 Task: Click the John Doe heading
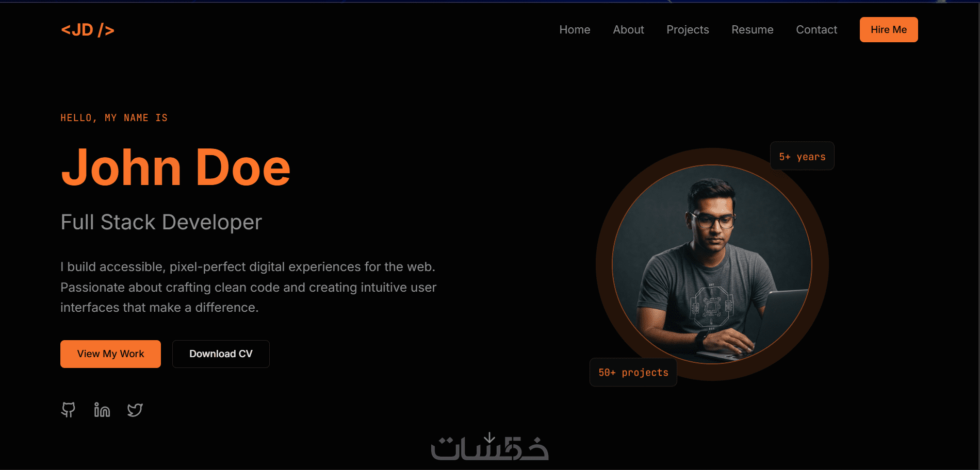176,167
